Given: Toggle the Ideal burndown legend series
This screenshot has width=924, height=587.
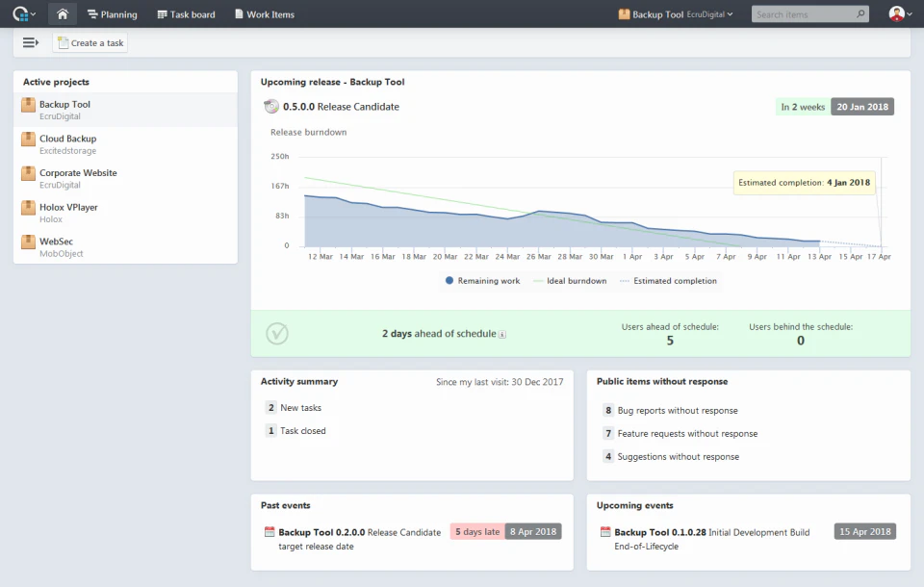Looking at the screenshot, I should tap(570, 281).
